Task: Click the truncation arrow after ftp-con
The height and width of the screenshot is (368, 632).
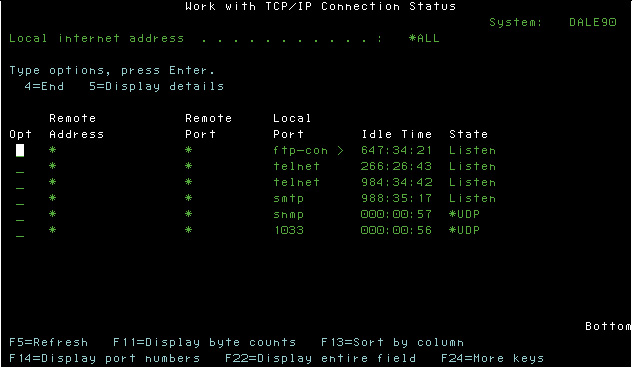Action: pyautogui.click(x=340, y=150)
